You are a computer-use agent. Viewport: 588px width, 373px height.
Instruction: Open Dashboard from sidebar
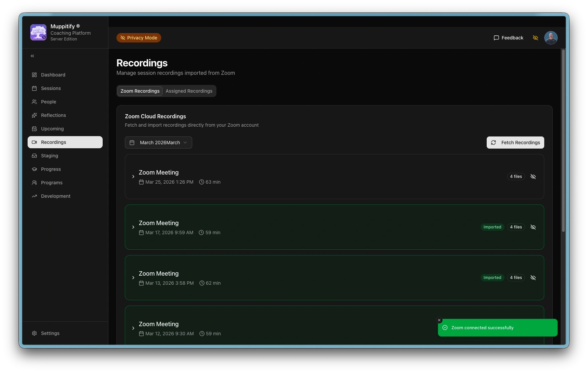(53, 75)
